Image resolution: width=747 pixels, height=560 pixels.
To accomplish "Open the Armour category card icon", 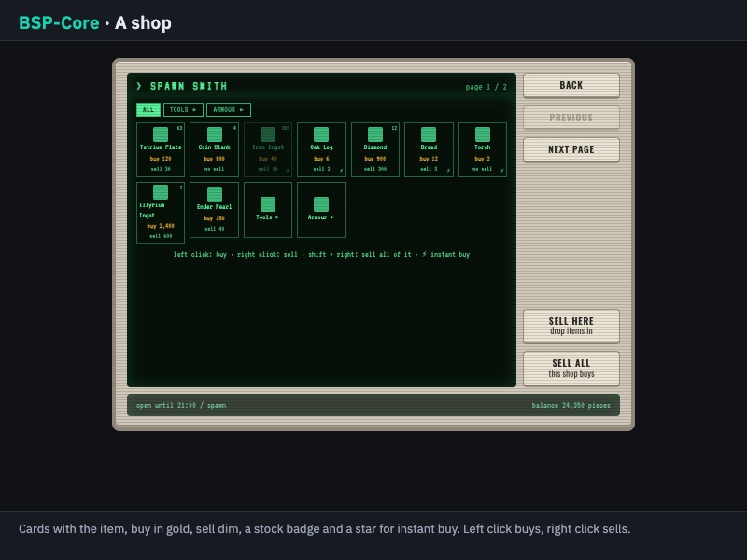I will (321, 203).
